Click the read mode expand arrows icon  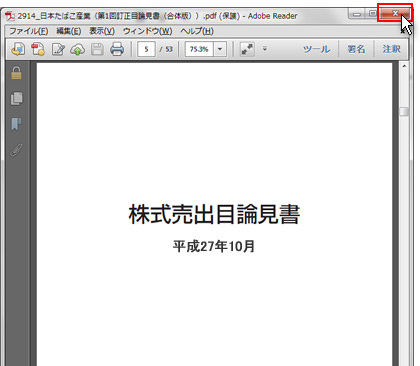click(247, 49)
